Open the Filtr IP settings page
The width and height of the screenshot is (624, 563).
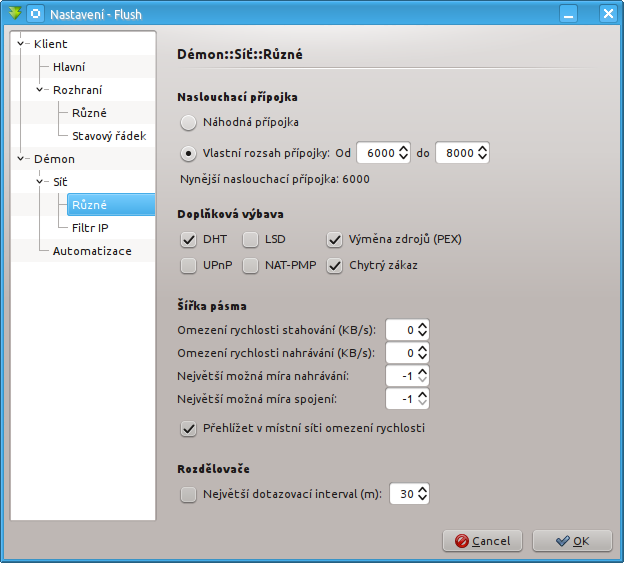[x=90, y=228]
